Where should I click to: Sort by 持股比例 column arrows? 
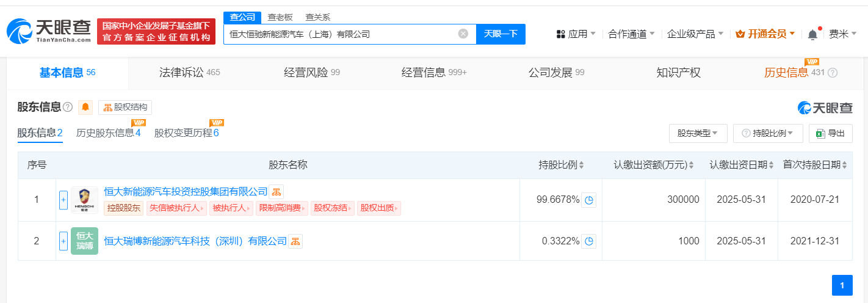(581, 165)
